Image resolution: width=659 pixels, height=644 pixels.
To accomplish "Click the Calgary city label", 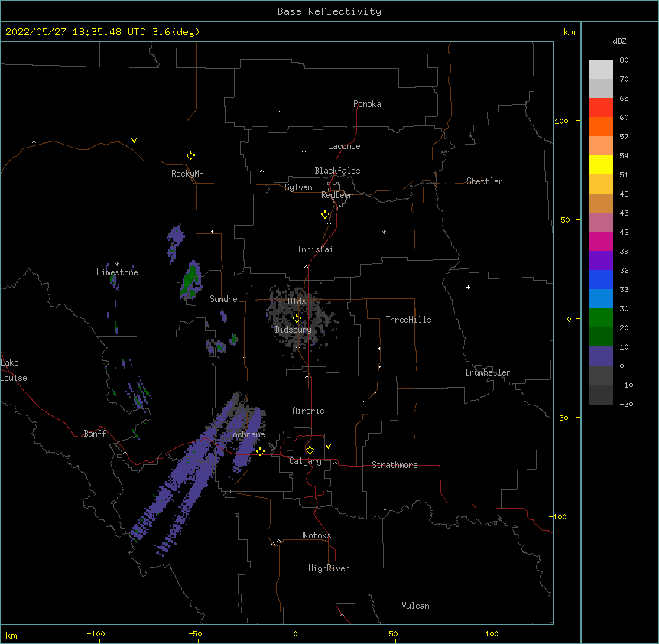I will point(306,461).
